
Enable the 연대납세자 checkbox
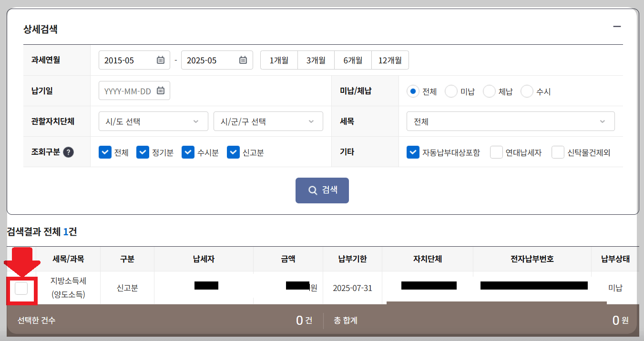pyautogui.click(x=496, y=152)
